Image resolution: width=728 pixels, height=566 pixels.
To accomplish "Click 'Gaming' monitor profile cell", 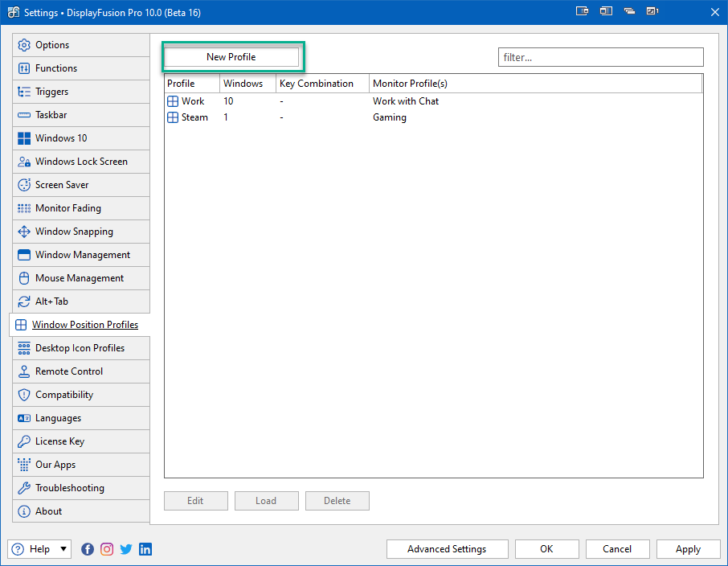I will tap(390, 117).
